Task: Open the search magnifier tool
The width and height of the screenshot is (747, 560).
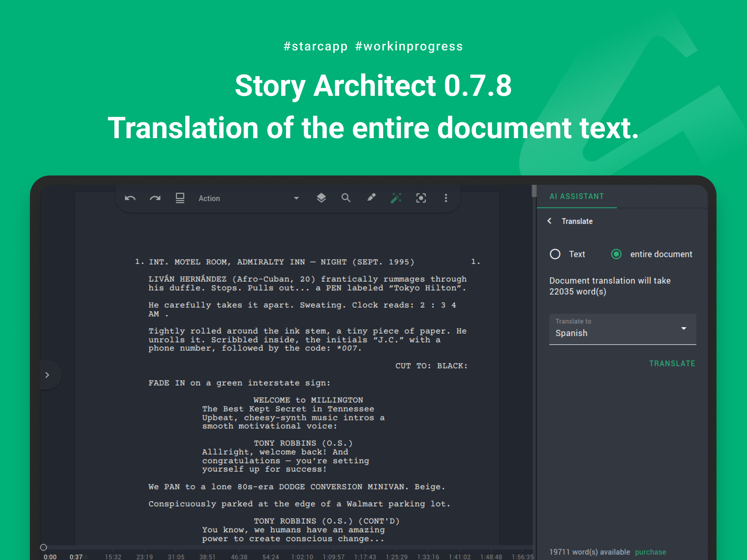Action: tap(346, 198)
